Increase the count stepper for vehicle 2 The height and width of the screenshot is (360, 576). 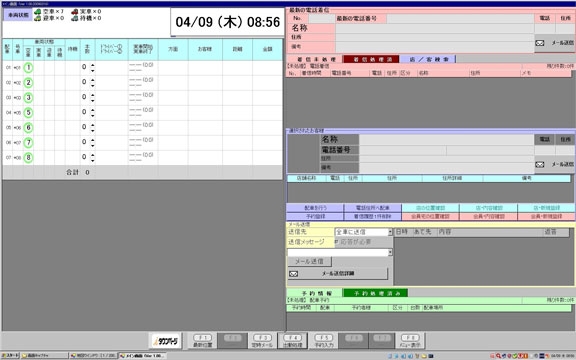(93, 80)
